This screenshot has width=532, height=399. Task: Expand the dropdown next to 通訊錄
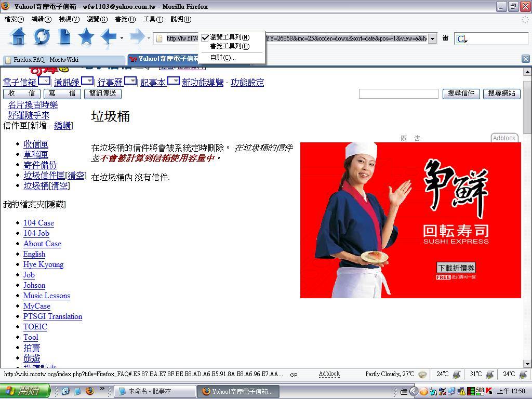coord(87,81)
